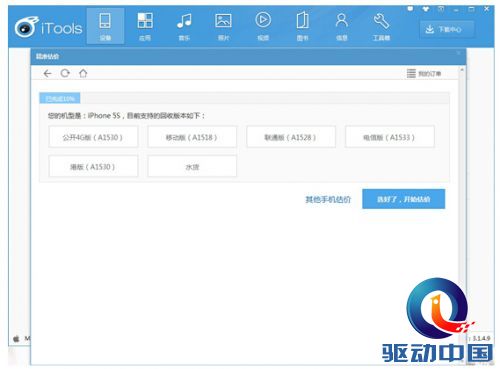Select the A1528 Unicom version option

(291, 137)
